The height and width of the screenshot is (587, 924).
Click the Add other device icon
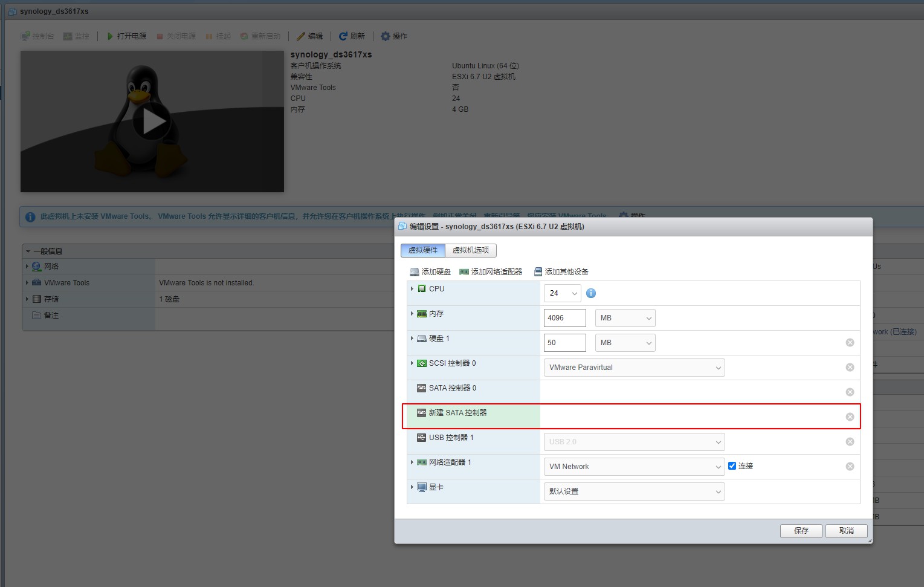pos(538,272)
